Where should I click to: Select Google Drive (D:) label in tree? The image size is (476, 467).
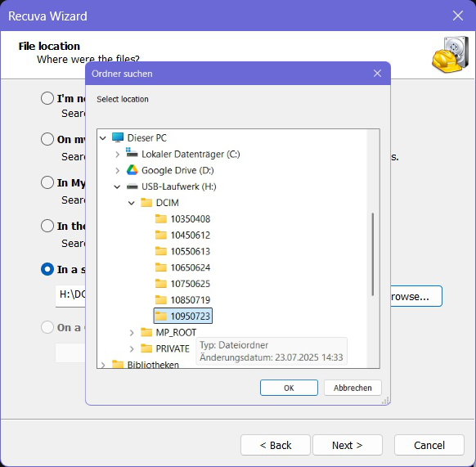tap(177, 170)
